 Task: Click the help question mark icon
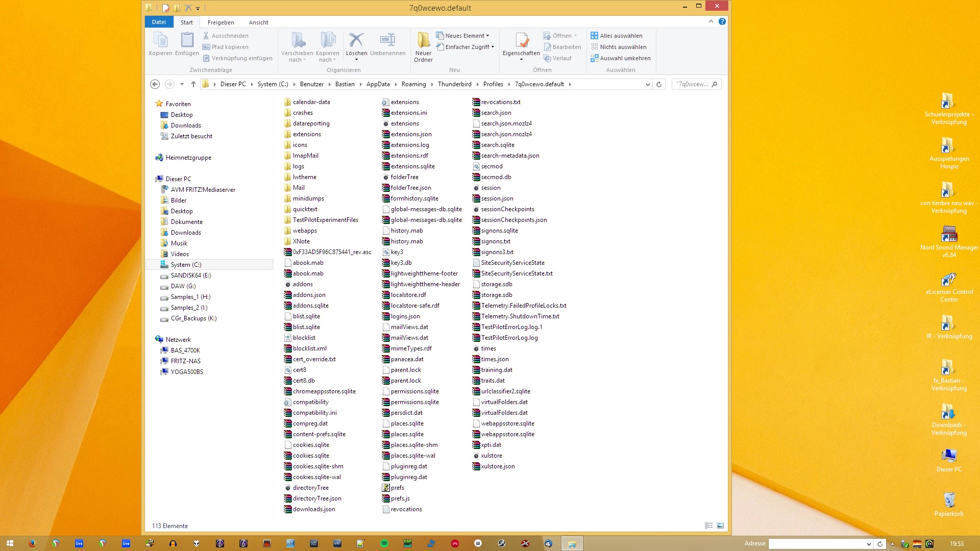point(722,21)
